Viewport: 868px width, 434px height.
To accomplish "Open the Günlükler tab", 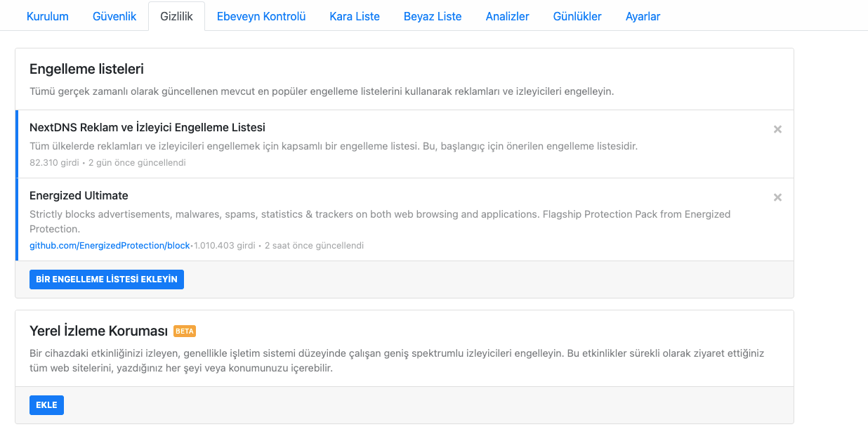I will point(577,16).
